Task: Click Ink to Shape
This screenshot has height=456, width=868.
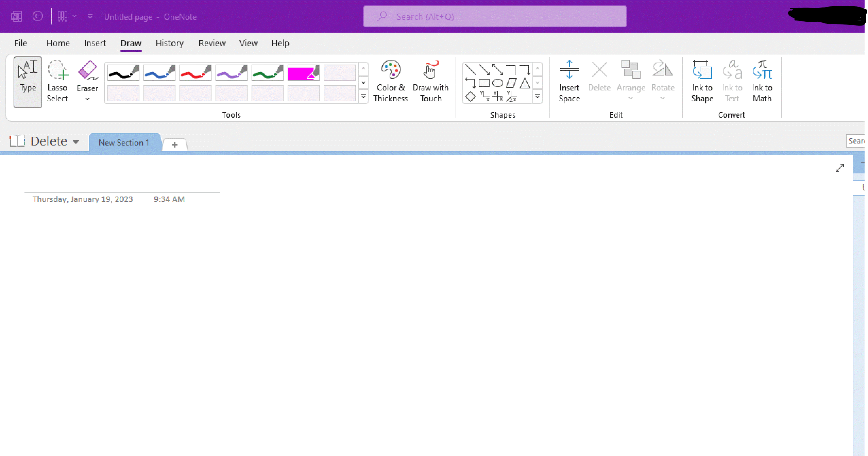Action: pos(702,82)
